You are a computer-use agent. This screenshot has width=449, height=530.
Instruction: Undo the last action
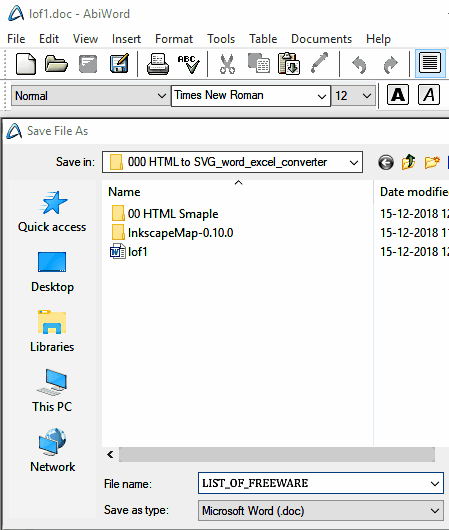[x=359, y=64]
